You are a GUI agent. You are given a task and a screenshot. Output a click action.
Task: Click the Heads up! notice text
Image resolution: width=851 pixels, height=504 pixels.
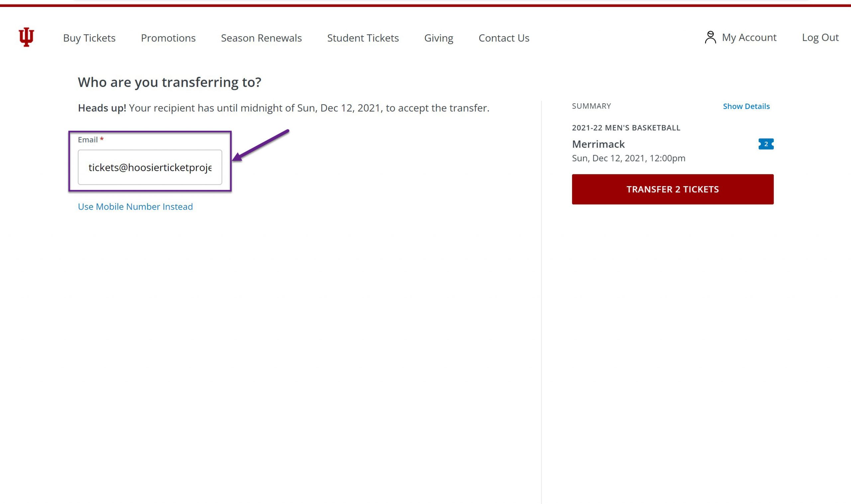coord(284,108)
